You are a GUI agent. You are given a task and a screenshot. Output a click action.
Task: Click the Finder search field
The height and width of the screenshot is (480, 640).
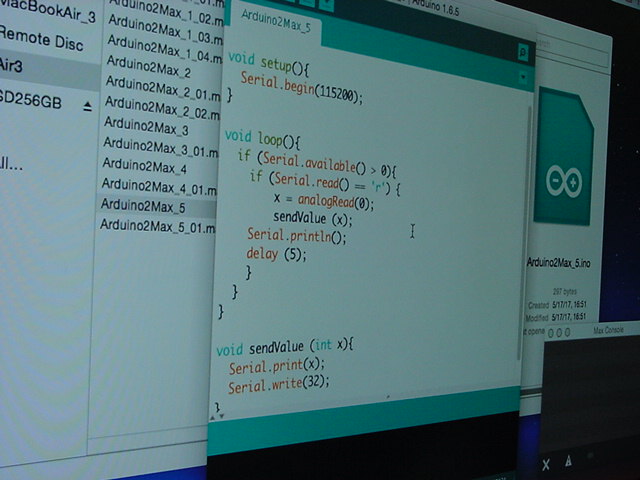(571, 49)
